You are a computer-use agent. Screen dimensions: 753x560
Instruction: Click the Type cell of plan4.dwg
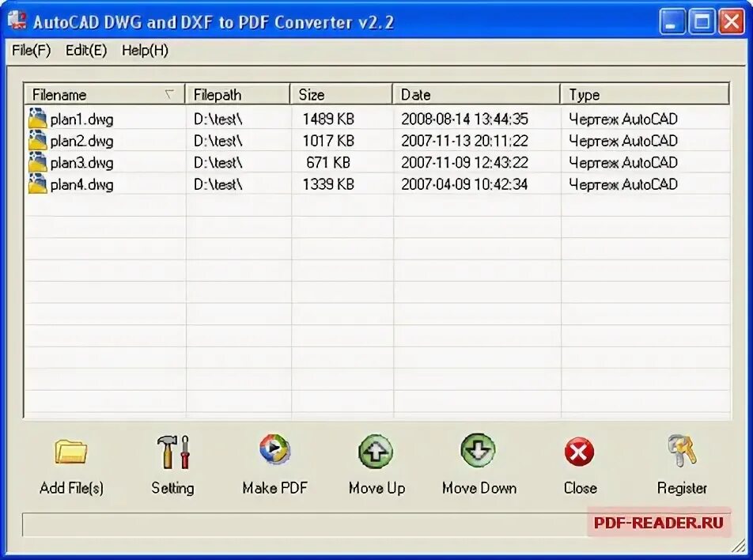[x=623, y=184]
